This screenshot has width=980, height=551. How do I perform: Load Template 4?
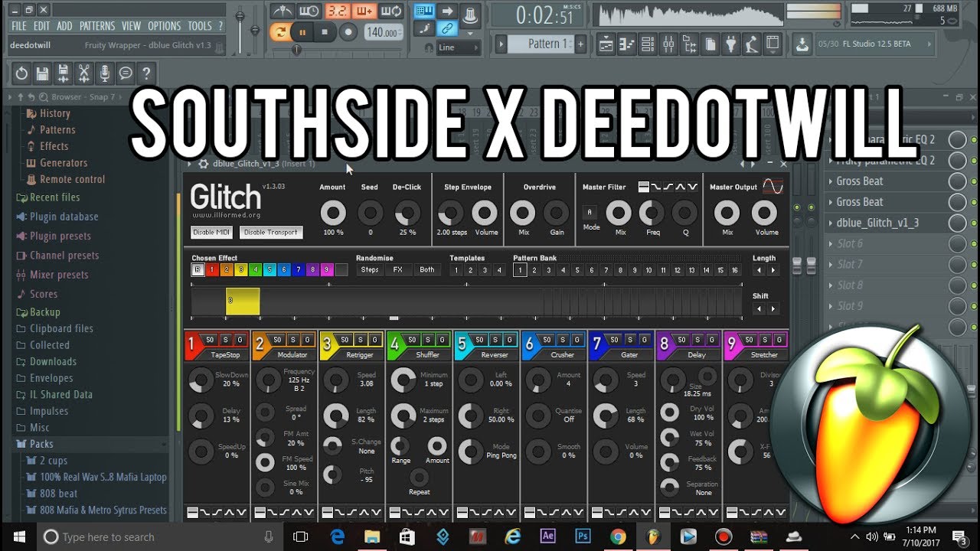point(499,270)
